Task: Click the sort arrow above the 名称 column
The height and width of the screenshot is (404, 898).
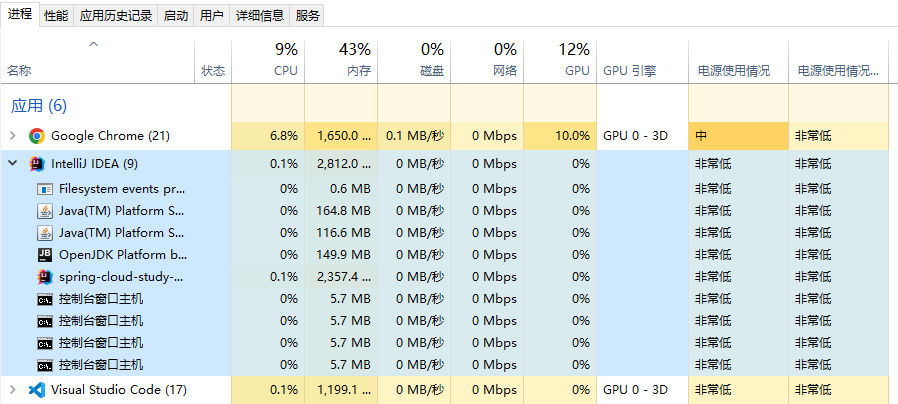Action: pos(94,45)
